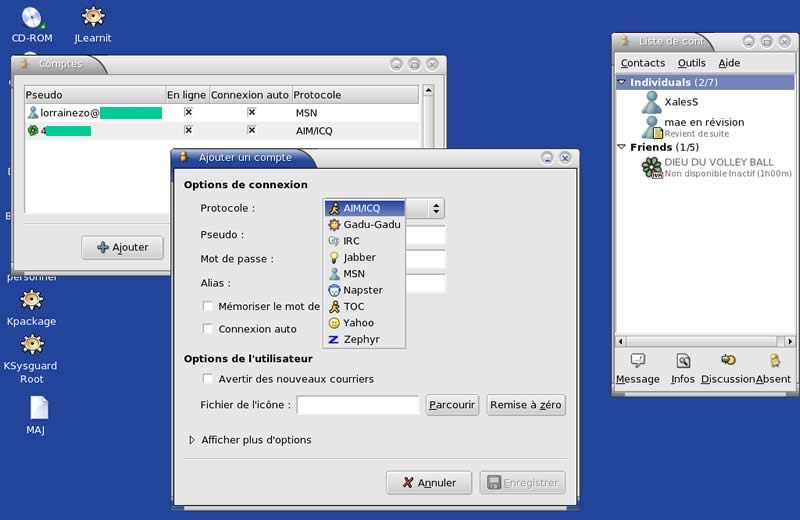
Task: Toggle En ligne checkbox for AIM/ICQ account
Action: [x=188, y=130]
